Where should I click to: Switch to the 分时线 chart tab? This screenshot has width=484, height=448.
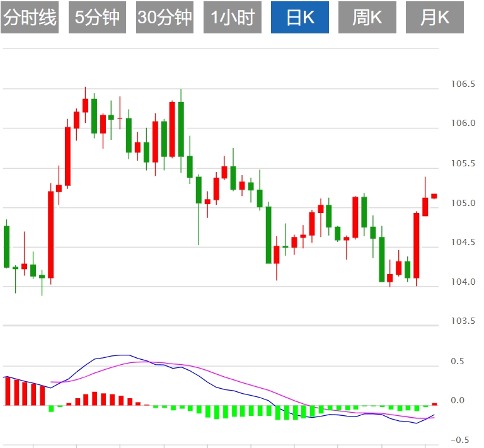click(x=30, y=17)
